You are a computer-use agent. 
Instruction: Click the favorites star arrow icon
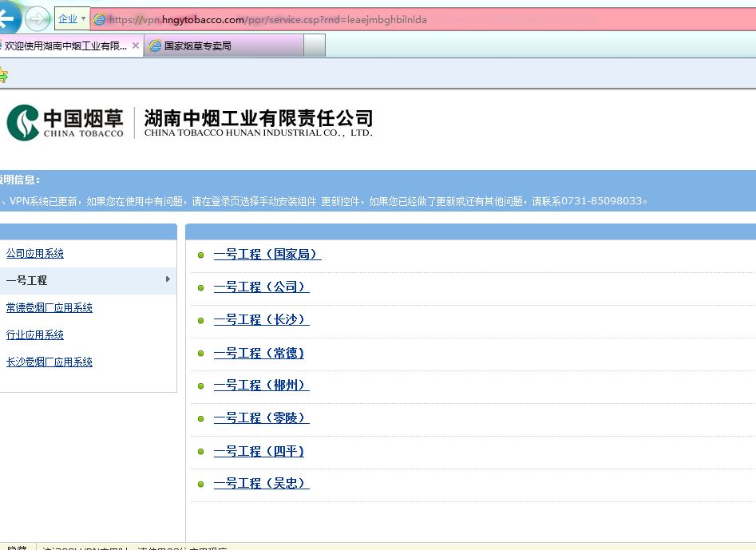coord(3,75)
